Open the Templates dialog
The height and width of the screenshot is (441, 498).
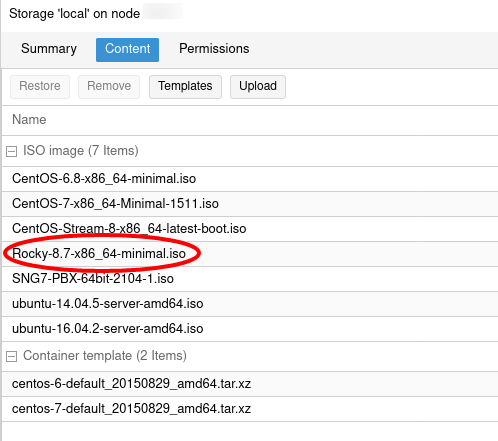[x=185, y=87]
